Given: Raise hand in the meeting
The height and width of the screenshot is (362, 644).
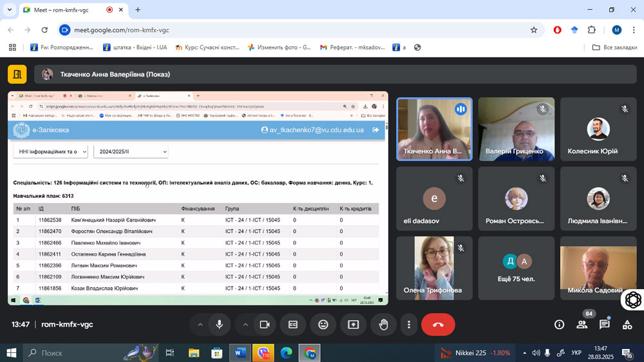Looking at the screenshot, I should point(383,325).
